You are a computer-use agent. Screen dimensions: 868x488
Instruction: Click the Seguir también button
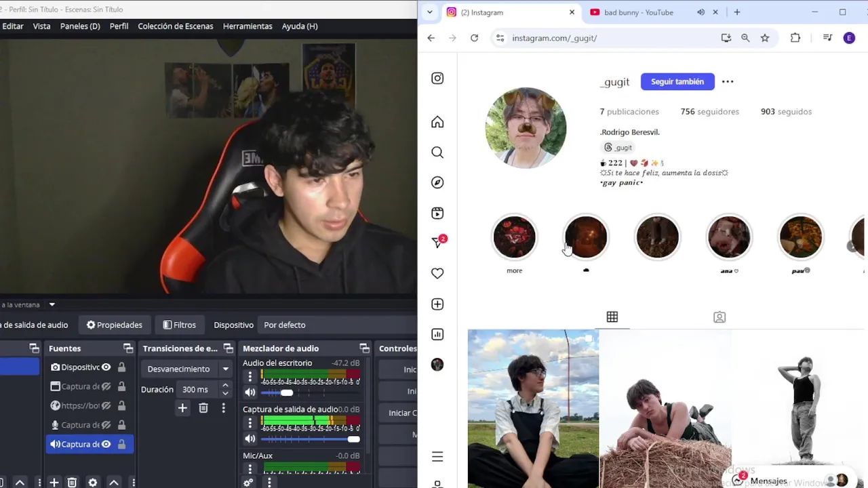(x=677, y=81)
